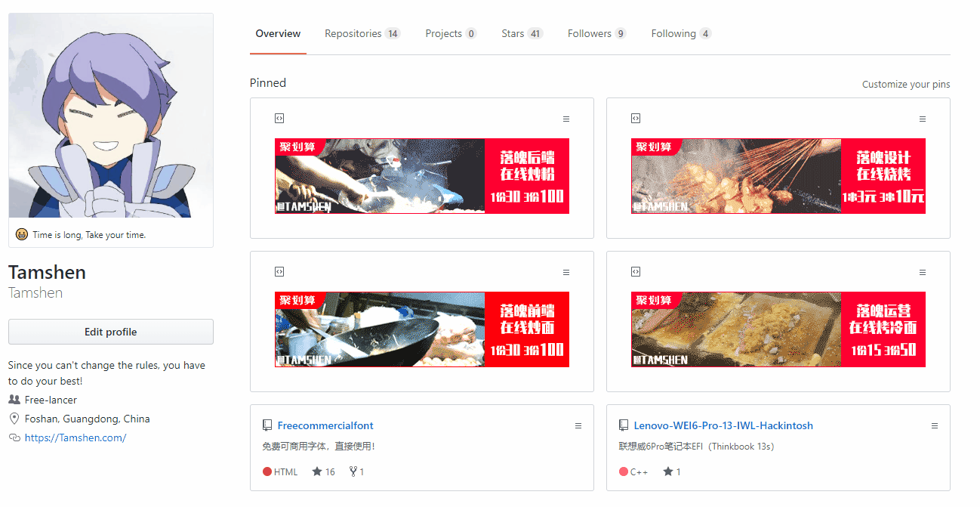Click the star count on Freecommercialfont
980x507 pixels.
(323, 471)
